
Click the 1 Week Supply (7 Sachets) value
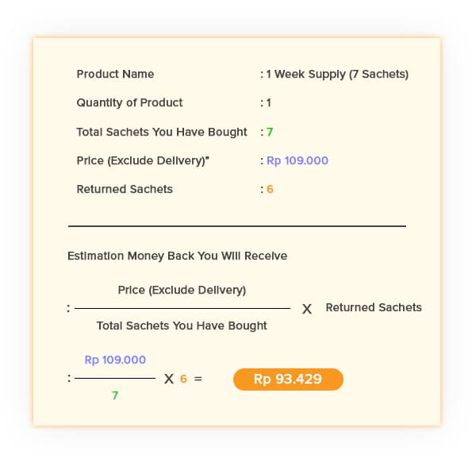[337, 75]
